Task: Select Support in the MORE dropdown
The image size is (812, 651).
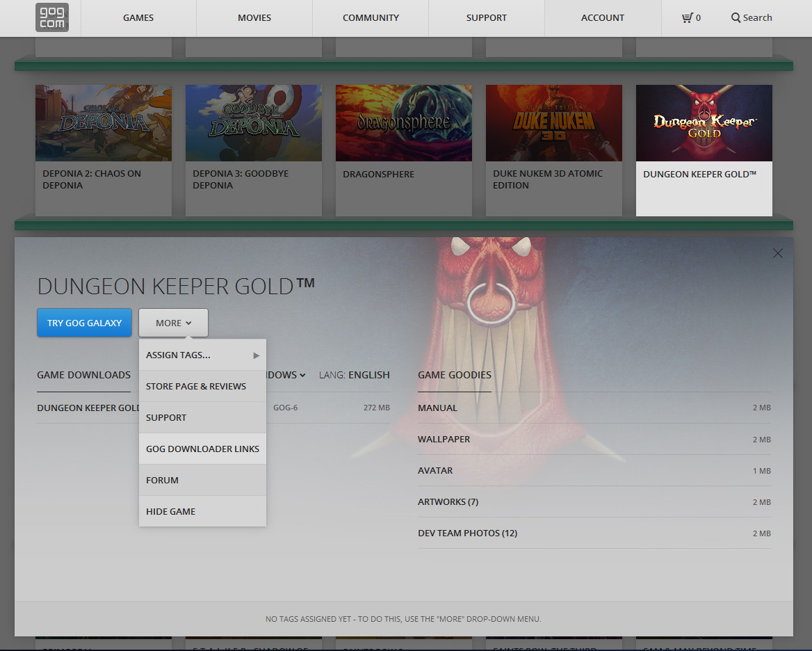Action: pos(202,417)
